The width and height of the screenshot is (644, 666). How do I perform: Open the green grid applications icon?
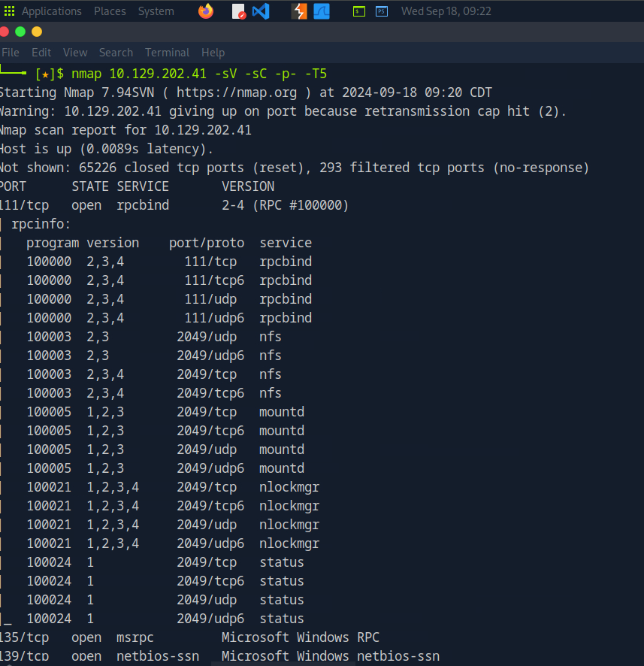9,11
